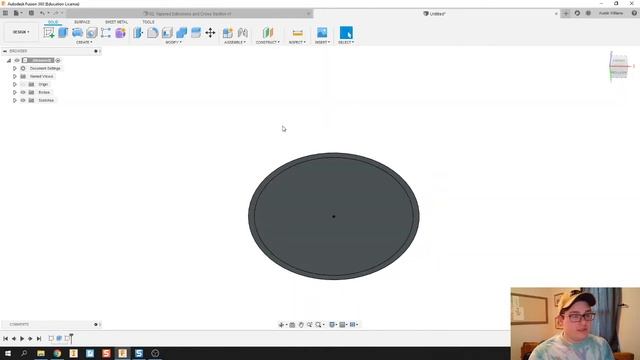Select the Shell tool icon
This screenshot has width=640, height=360.
(x=167, y=33)
